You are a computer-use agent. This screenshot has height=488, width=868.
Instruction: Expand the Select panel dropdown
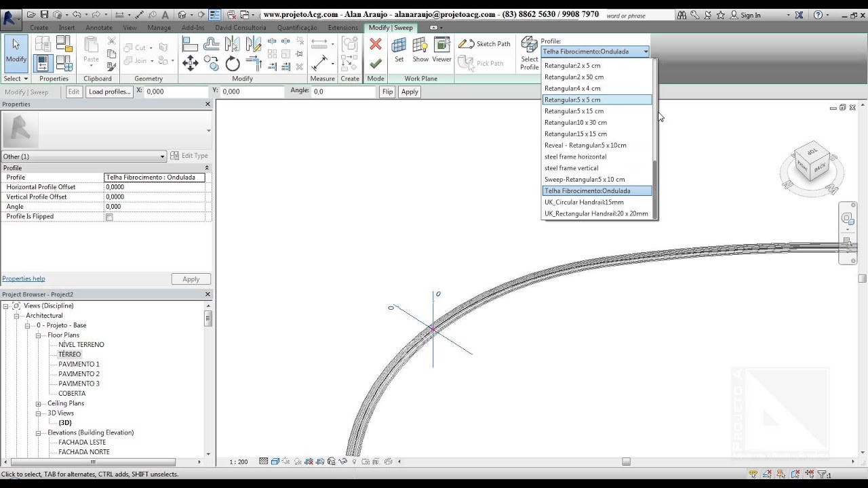[16, 79]
